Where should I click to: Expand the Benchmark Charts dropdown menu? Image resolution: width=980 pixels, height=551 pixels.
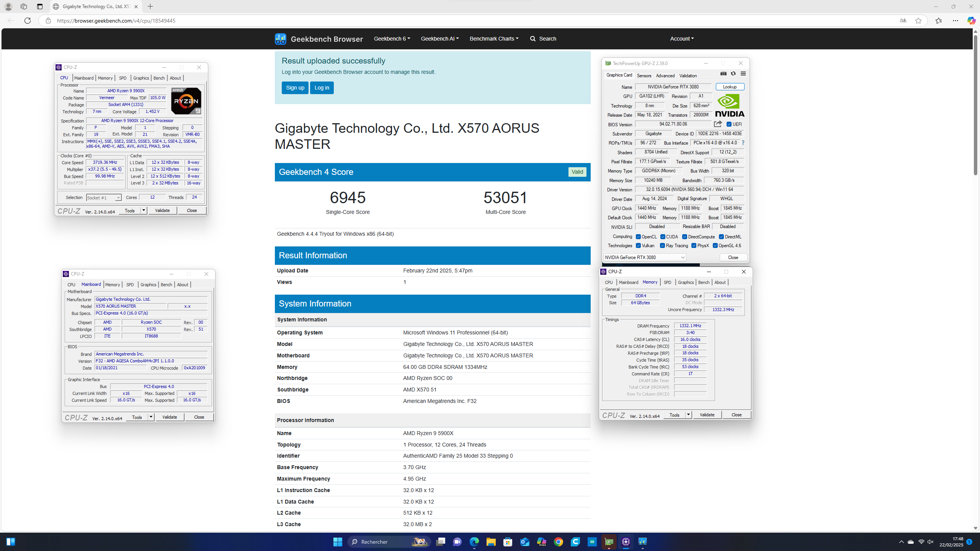click(x=494, y=39)
